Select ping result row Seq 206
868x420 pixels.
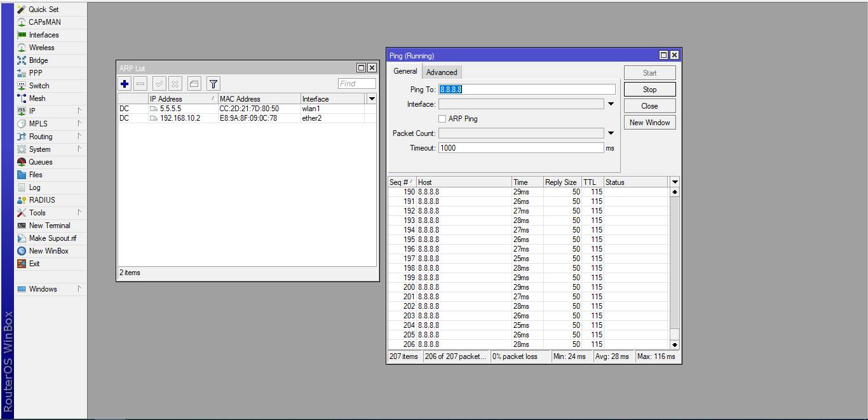tap(529, 344)
